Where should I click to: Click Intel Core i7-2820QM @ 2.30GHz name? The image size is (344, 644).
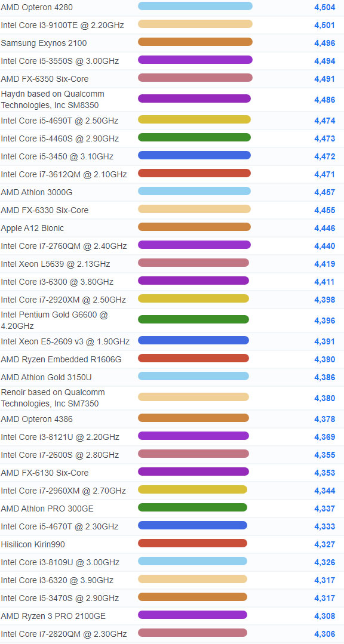64,634
